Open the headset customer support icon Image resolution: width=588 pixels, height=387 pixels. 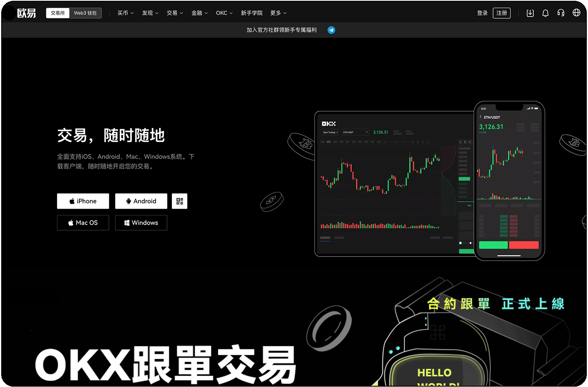[x=560, y=13]
